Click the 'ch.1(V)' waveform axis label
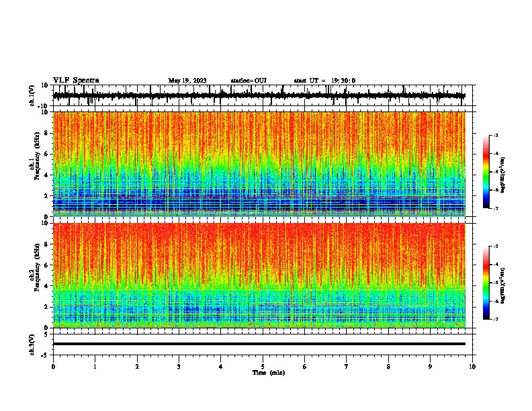This screenshot has height=411, width=532. [x=32, y=95]
